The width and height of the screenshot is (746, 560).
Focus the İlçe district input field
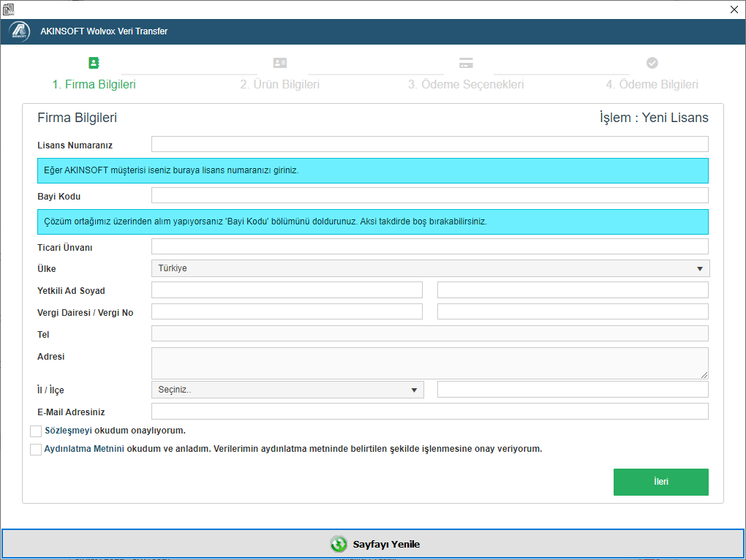[573, 390]
